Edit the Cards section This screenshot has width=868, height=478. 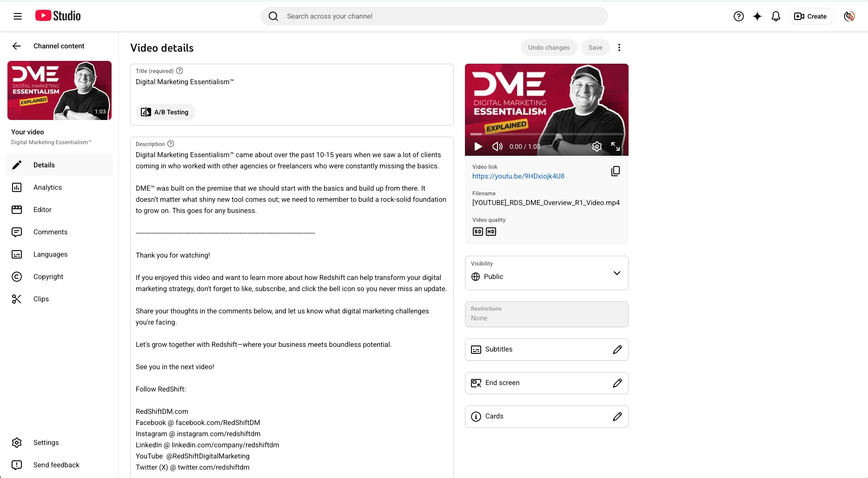[x=617, y=416]
